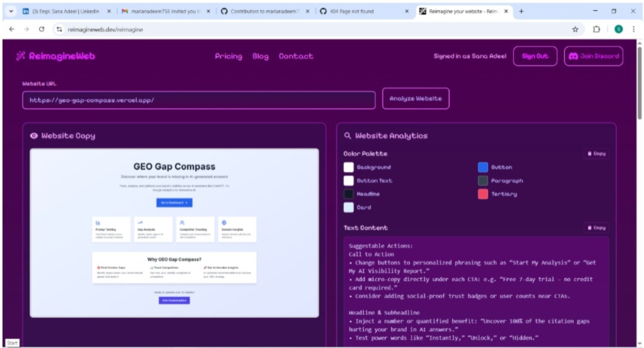Viewport: 644px width, 348px height.
Task: Copy the Text Content with Copy button
Action: tap(597, 228)
